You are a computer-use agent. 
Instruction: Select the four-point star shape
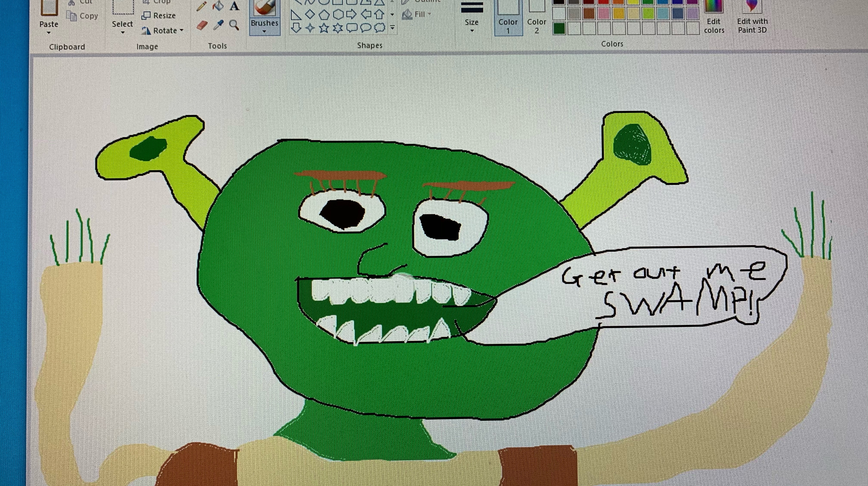click(310, 28)
